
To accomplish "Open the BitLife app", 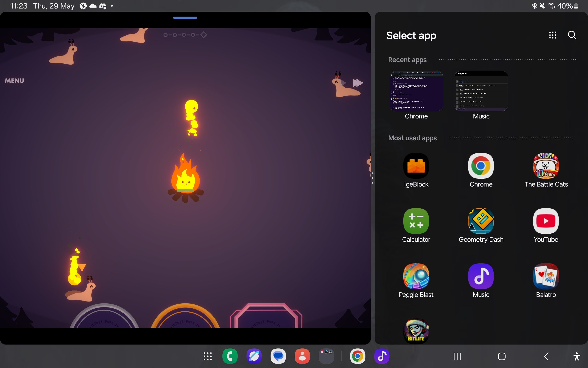I will [x=416, y=331].
